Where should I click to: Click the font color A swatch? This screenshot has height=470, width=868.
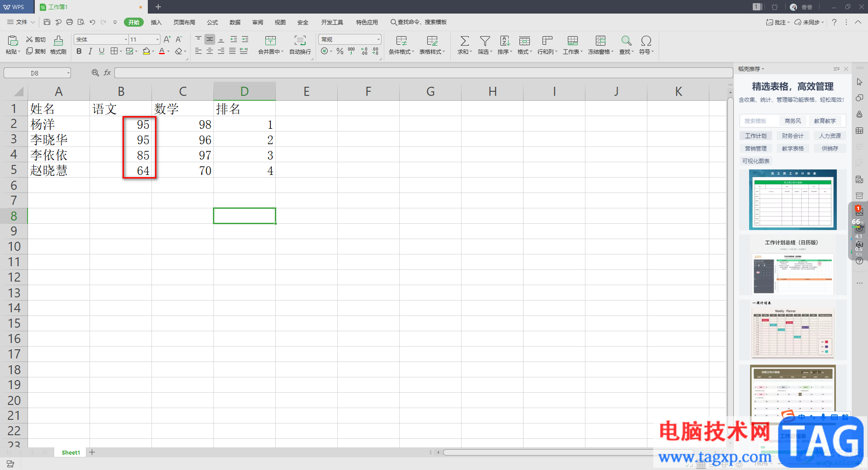pos(162,52)
